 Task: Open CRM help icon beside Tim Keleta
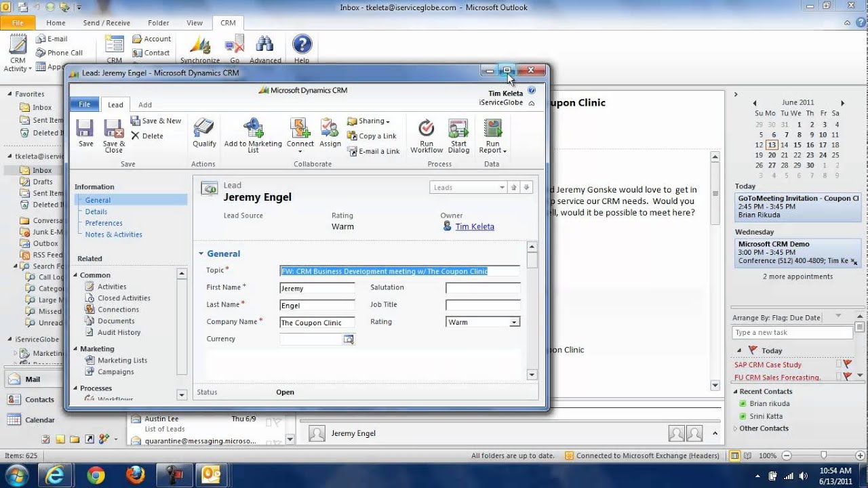(532, 90)
